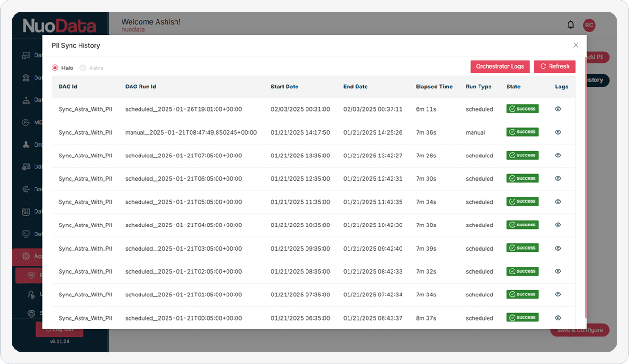The image size is (629, 364).
Task: View logs for run scheduled__2025-01-21T05:05:00
Action: coord(558,202)
